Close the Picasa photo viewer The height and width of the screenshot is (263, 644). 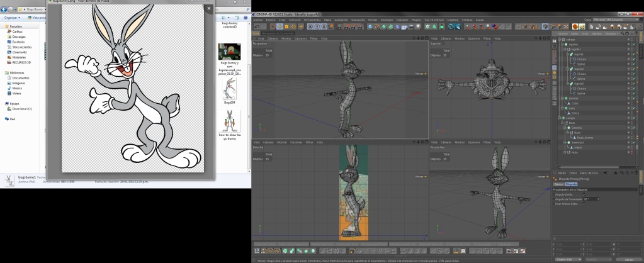[208, 8]
